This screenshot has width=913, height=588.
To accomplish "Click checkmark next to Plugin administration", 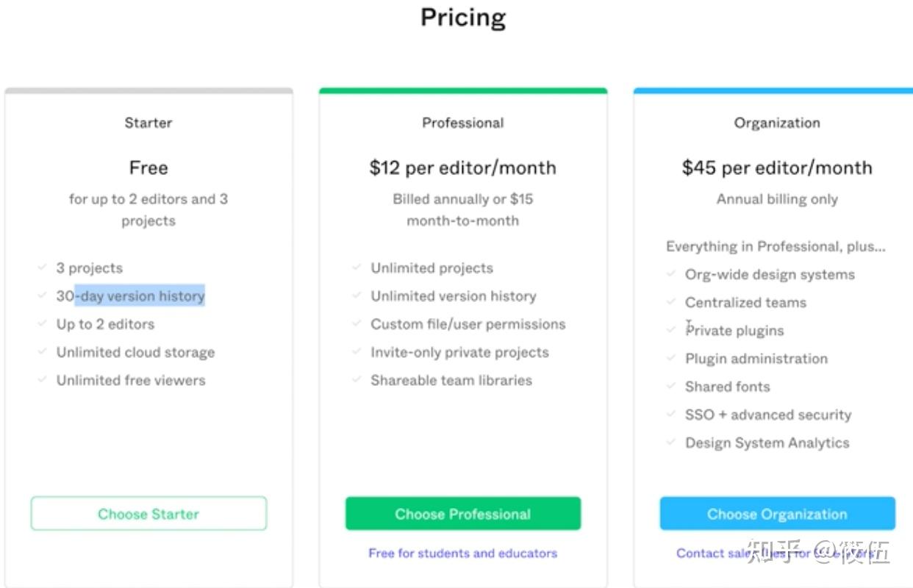I will [x=670, y=359].
